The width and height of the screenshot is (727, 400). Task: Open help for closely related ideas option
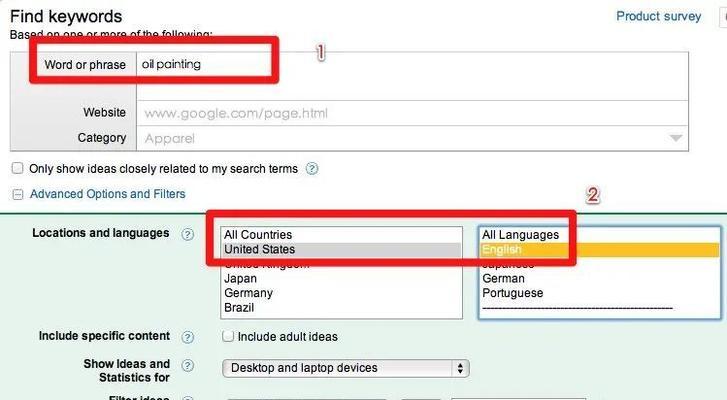(312, 169)
